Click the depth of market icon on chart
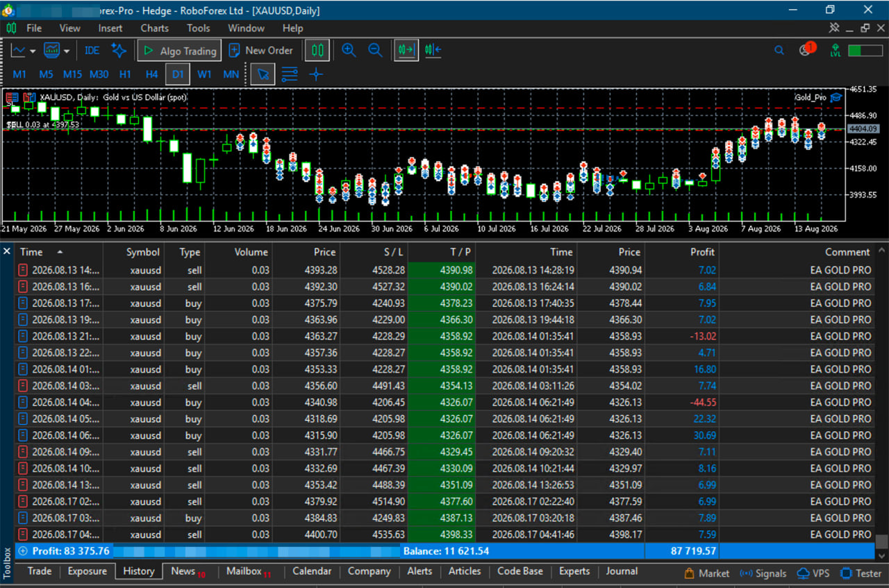The height and width of the screenshot is (588, 889). [12, 98]
